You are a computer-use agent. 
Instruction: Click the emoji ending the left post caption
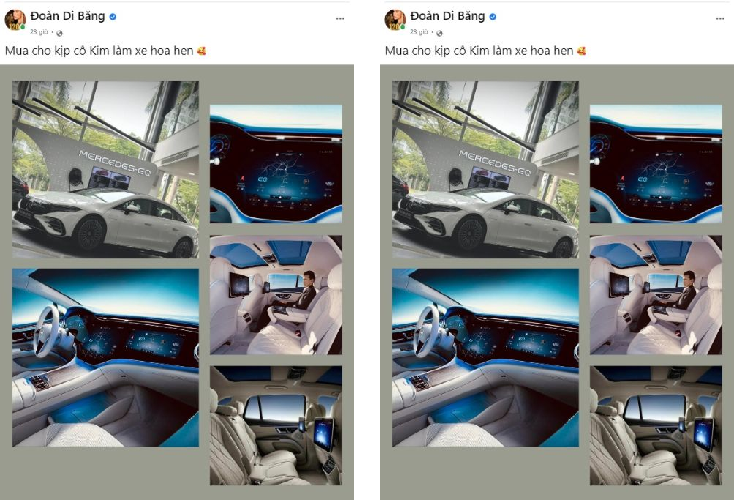tap(201, 51)
